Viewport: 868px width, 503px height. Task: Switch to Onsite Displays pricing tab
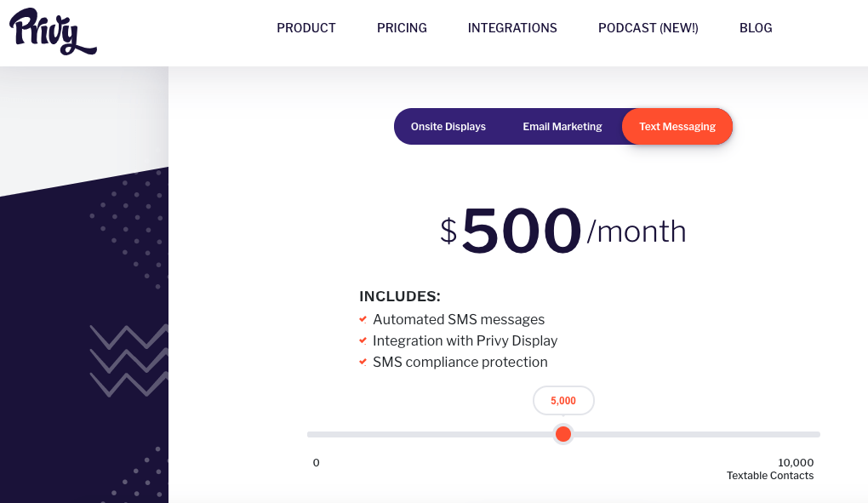[448, 127]
